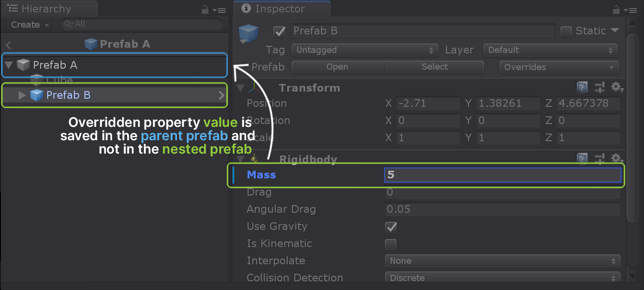Disable the Use Gravity checkbox
This screenshot has width=644, height=290.
[391, 227]
